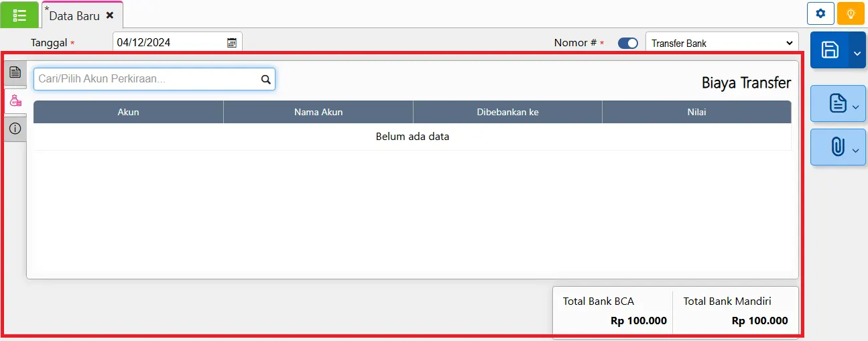Save using the floppy disk button
This screenshot has width=868, height=341.
coord(830,50)
